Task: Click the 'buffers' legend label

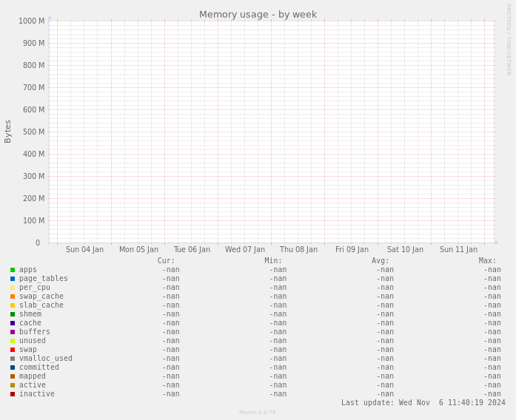Action: [35, 332]
